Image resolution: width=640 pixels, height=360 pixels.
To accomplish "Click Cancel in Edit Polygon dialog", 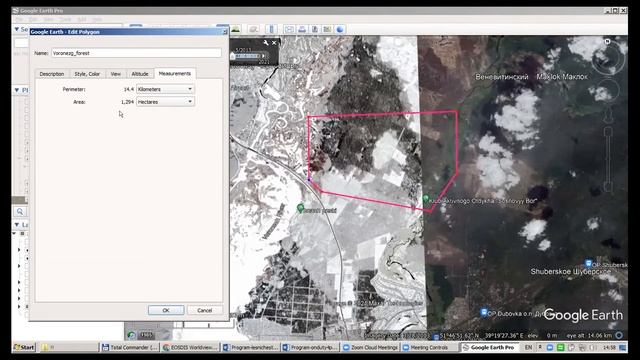I will [204, 310].
